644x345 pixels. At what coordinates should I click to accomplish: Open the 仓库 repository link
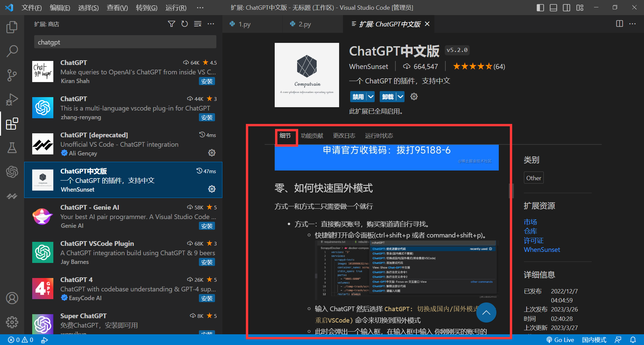coord(530,231)
